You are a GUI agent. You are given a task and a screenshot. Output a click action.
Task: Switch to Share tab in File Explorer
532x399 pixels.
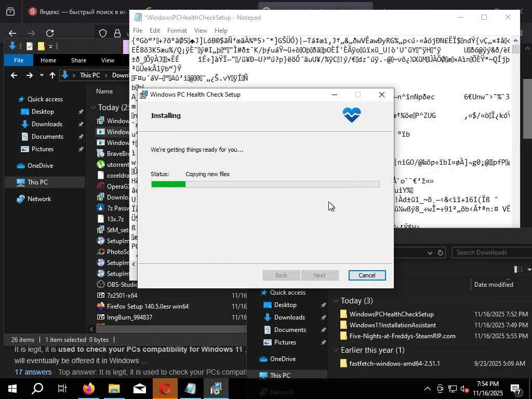tap(78, 60)
